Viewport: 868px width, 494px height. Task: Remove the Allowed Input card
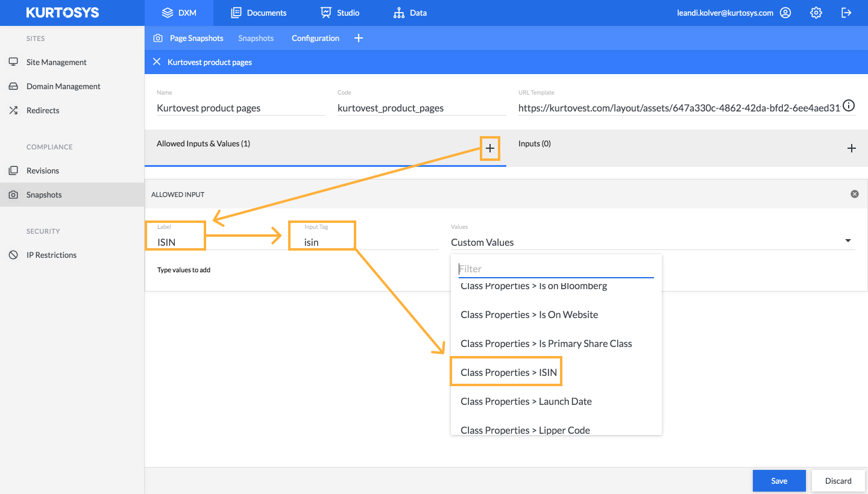[854, 194]
